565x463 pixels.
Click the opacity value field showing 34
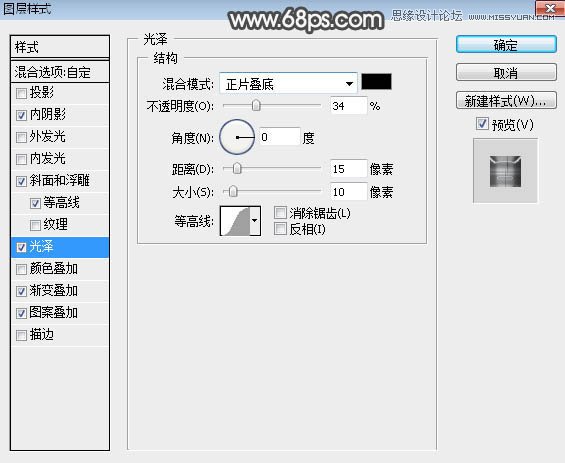(x=348, y=106)
